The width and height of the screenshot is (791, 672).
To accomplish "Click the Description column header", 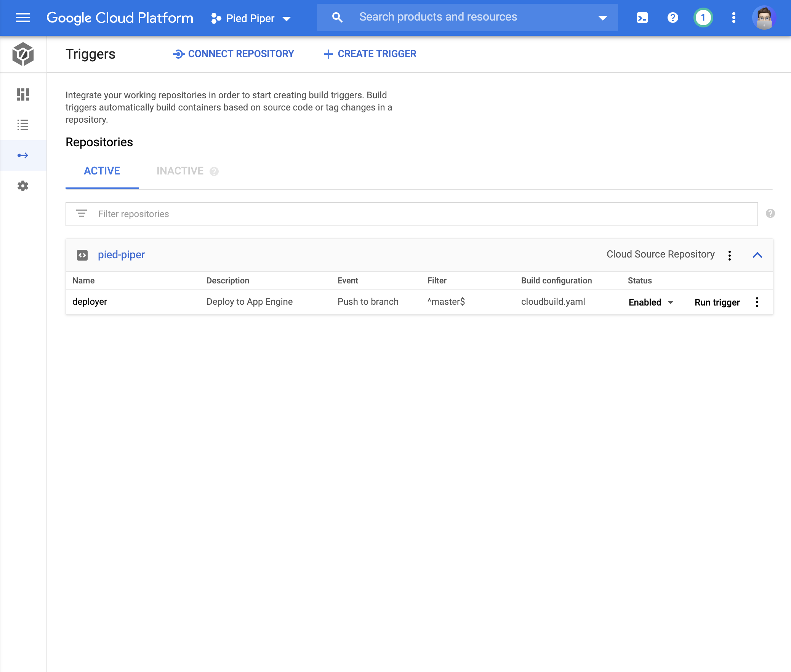I will (x=228, y=281).
